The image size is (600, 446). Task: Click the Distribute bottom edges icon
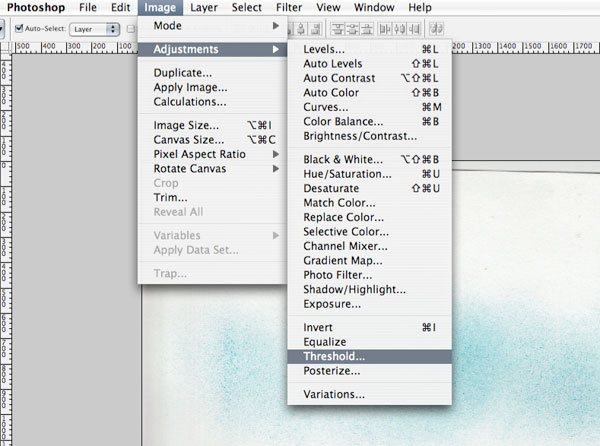point(367,29)
